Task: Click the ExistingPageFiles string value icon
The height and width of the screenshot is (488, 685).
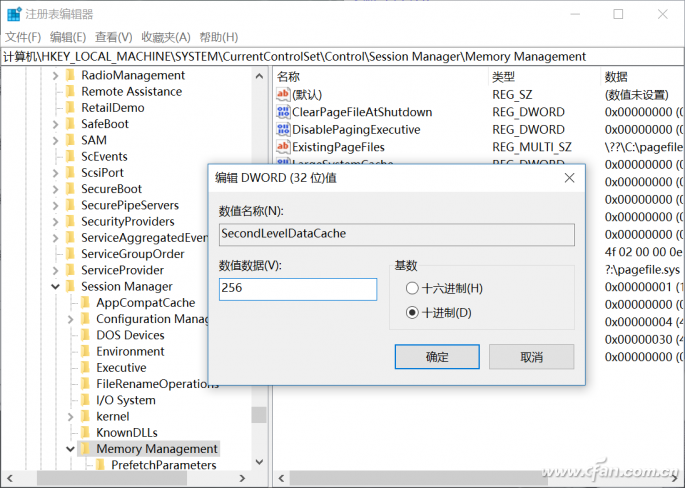Action: pos(283,147)
